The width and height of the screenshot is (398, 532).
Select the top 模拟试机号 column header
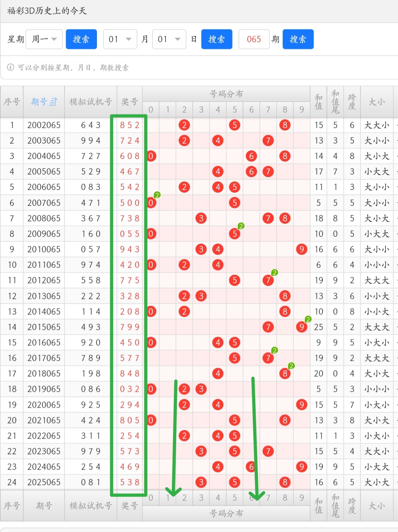pyautogui.click(x=91, y=102)
